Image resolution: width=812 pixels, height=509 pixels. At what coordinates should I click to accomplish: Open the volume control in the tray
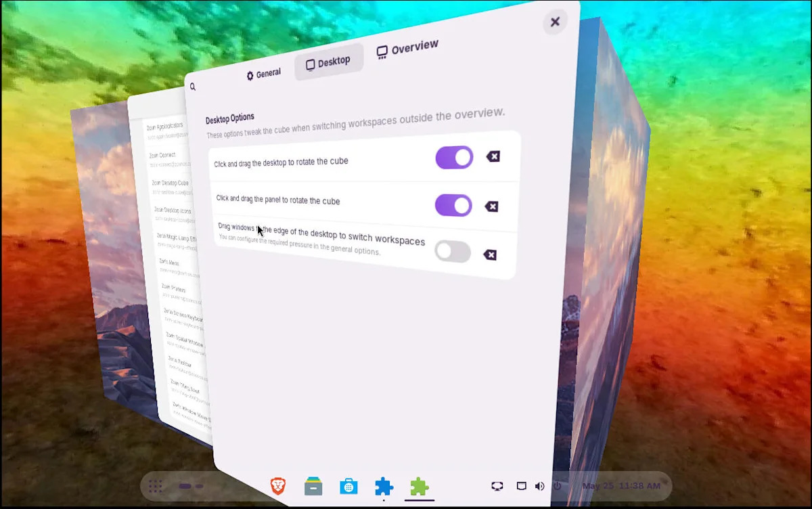click(539, 486)
